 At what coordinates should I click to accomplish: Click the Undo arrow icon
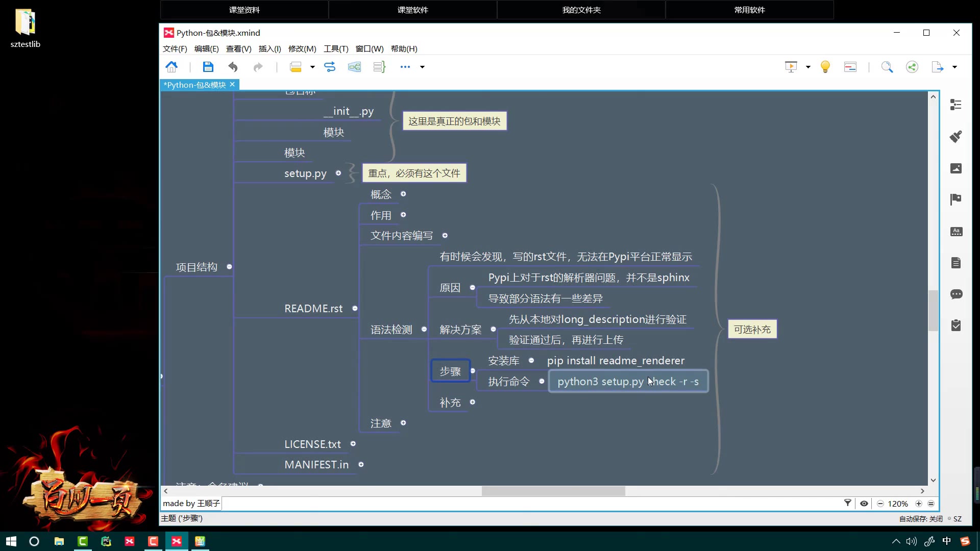pyautogui.click(x=233, y=67)
